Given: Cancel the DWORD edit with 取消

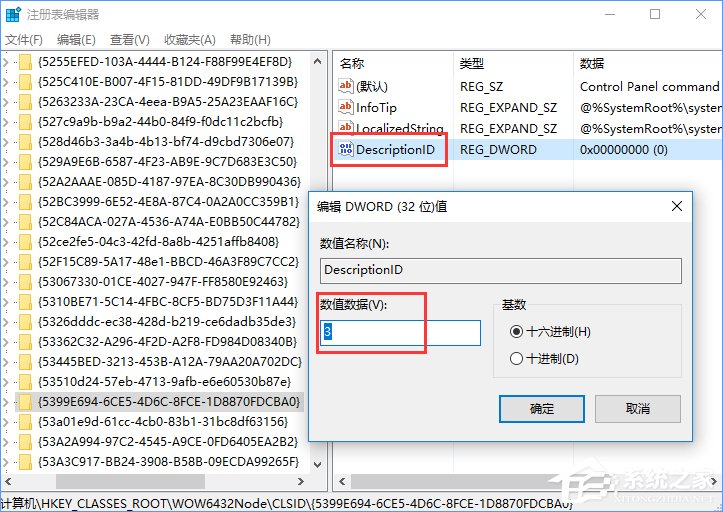Looking at the screenshot, I should [x=638, y=409].
